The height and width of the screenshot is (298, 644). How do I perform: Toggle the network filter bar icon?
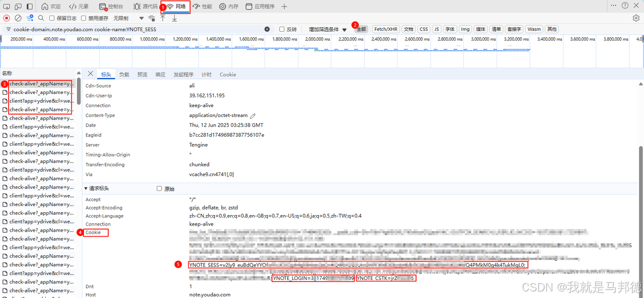coord(30,18)
